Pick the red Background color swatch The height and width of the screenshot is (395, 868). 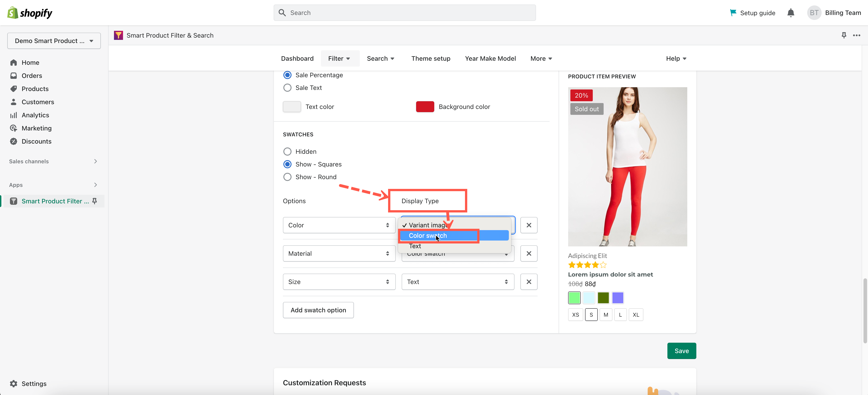tap(425, 106)
